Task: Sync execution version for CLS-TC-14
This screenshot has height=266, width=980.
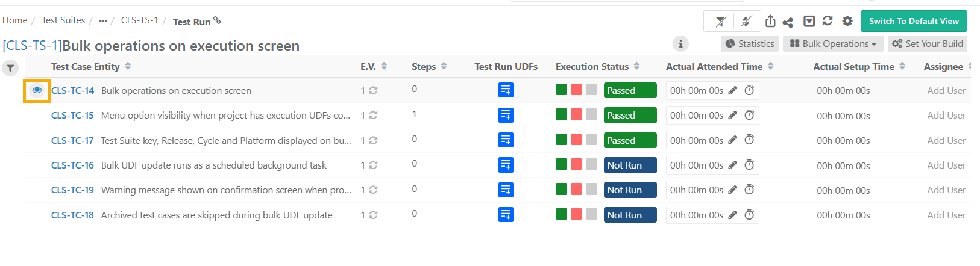Action: point(373,90)
